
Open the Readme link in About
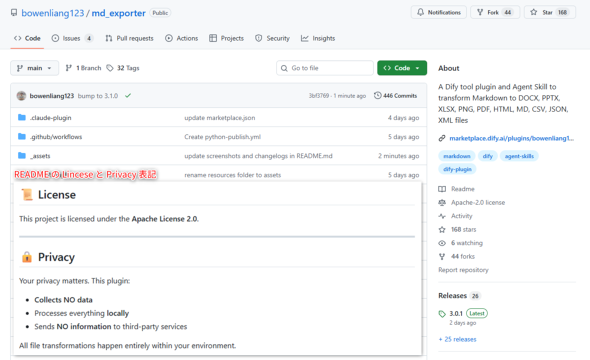point(463,189)
